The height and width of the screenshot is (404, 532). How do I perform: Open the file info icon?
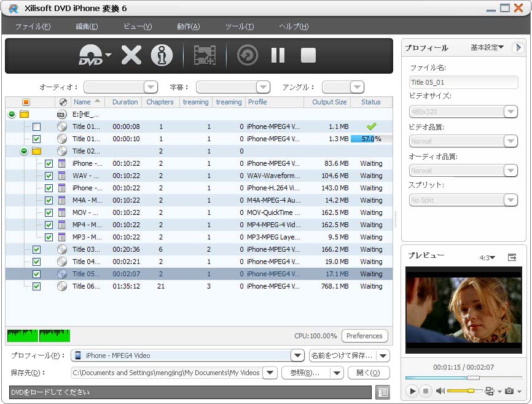click(x=162, y=56)
